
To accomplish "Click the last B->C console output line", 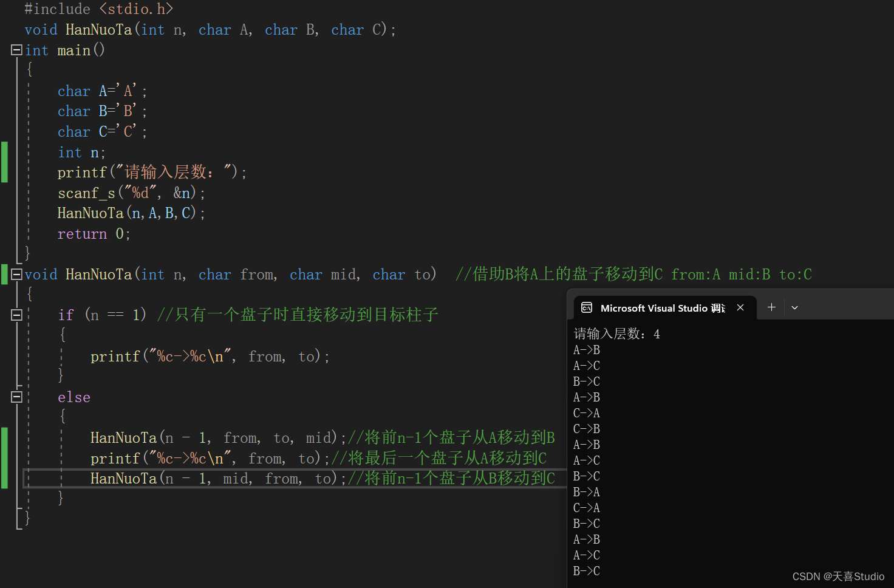I will [587, 571].
